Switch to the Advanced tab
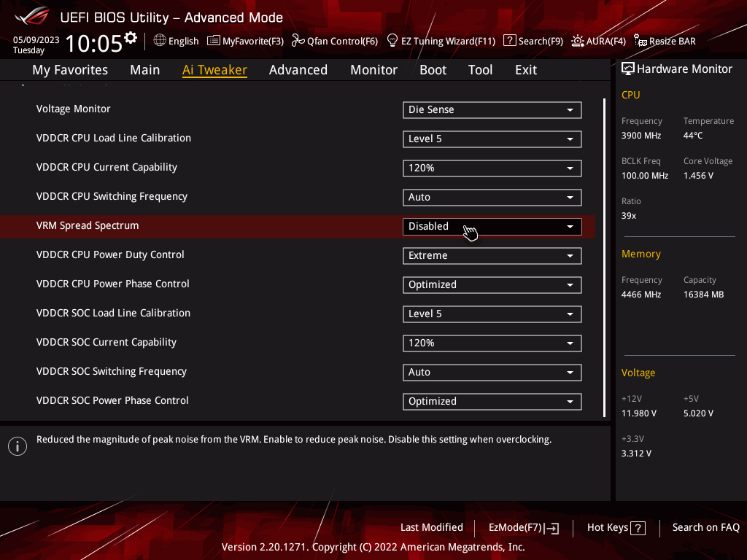The height and width of the screenshot is (560, 747). 298,70
